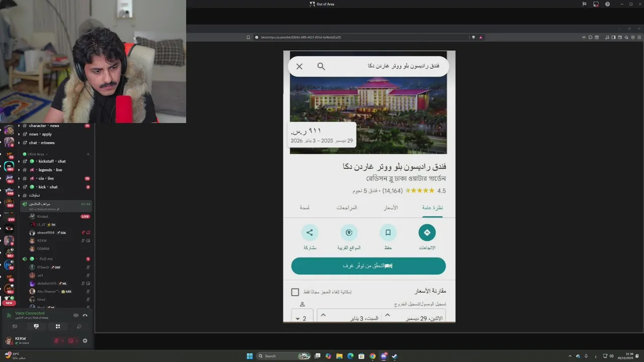Click the check room availability button
Screen dimensions: 644x362
pos(368,266)
